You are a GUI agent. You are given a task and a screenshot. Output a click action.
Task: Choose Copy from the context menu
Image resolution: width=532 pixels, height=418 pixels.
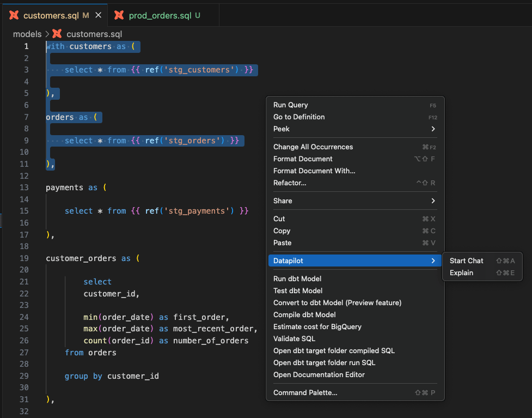pyautogui.click(x=355, y=231)
